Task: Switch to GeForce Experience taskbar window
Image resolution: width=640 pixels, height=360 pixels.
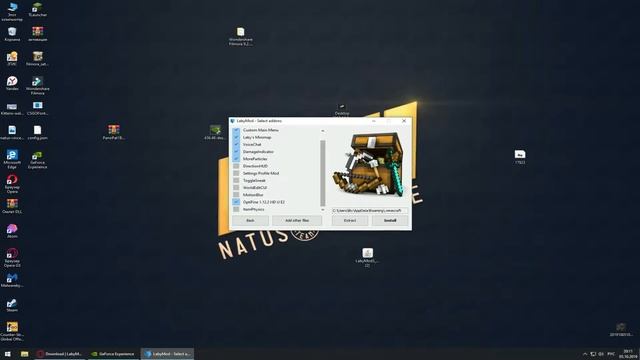Action: 113,354
